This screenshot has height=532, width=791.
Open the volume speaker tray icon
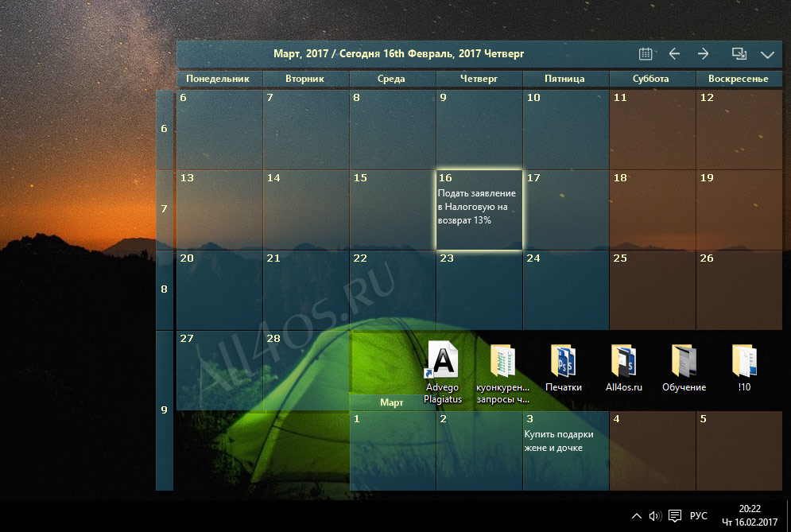click(x=655, y=516)
